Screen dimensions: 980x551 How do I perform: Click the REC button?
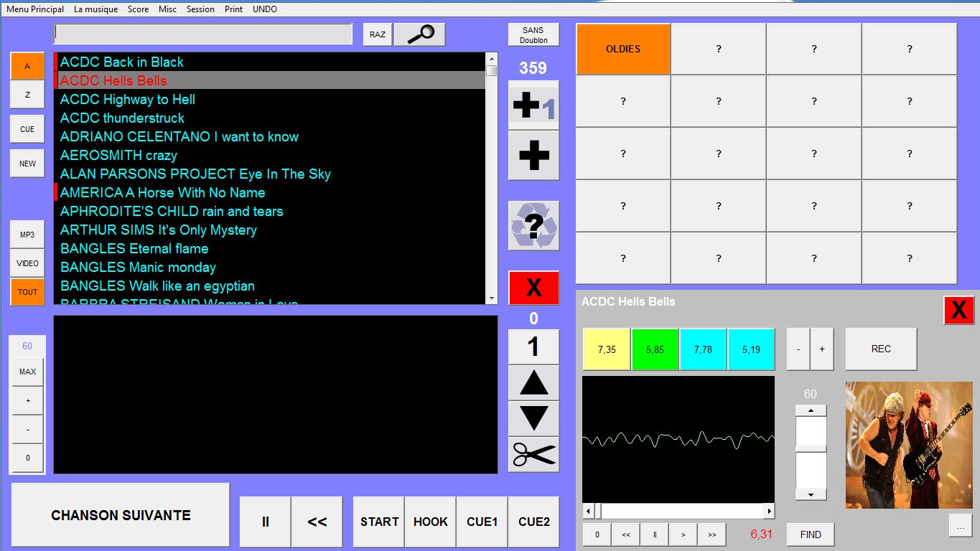881,349
